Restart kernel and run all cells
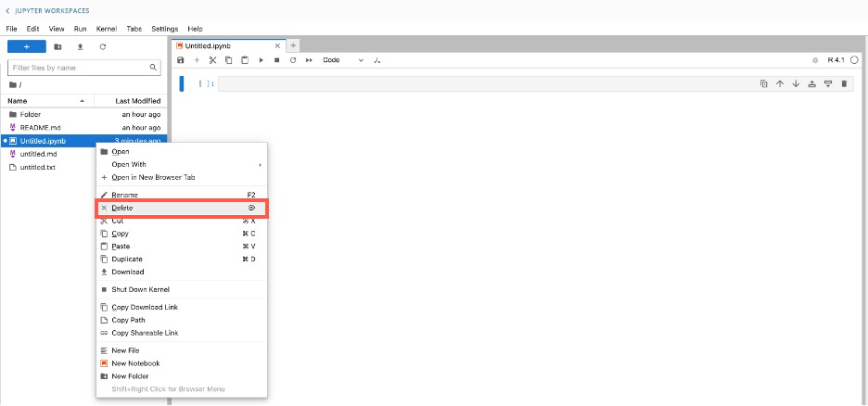Screen dimensions: 868x406 tap(309, 60)
